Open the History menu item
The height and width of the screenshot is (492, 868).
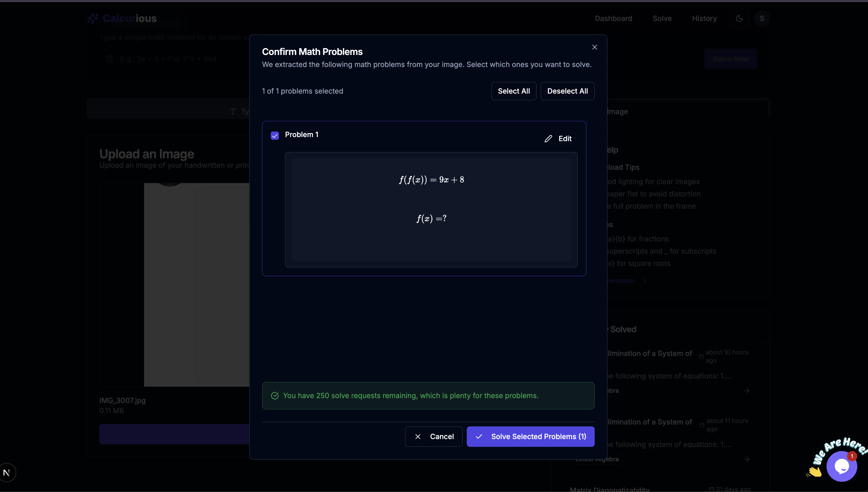(704, 19)
